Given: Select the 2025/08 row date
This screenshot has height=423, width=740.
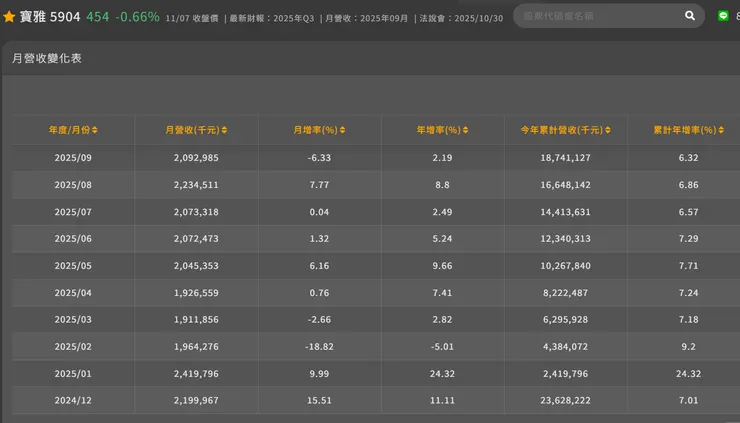Looking at the screenshot, I should pos(73,185).
